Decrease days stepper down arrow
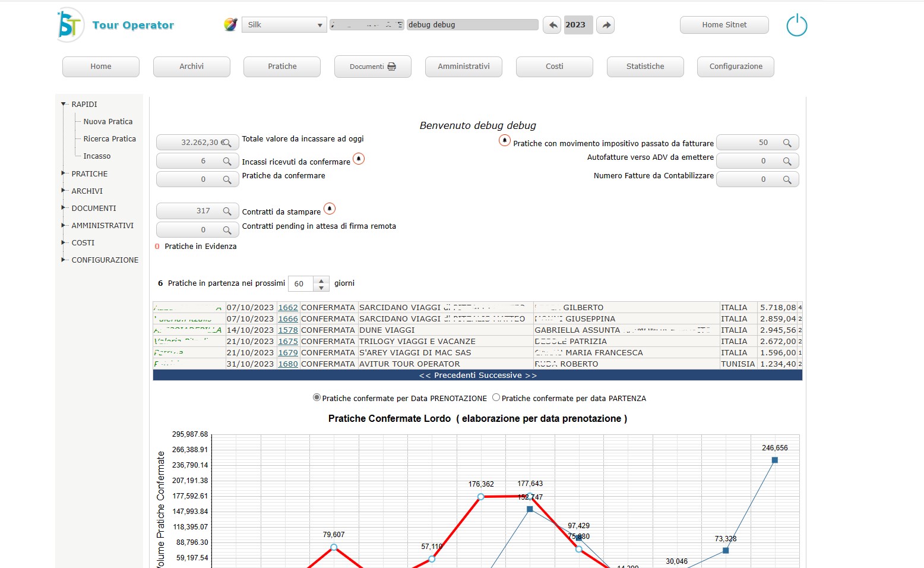This screenshot has height=568, width=924. (x=321, y=288)
